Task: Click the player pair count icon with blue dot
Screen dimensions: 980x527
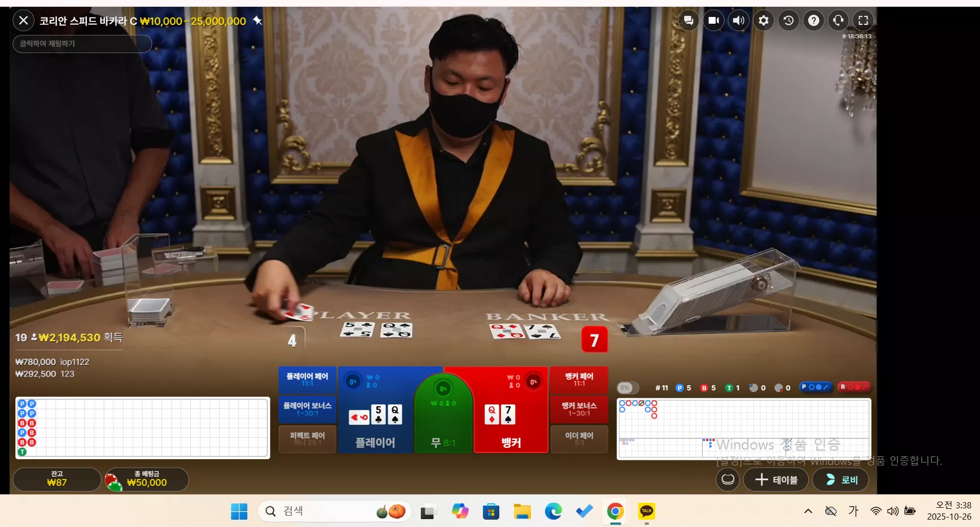Action: point(753,388)
